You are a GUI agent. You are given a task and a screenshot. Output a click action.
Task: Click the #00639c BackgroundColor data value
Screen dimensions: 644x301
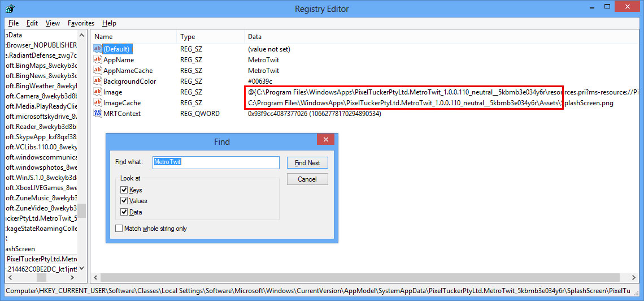pos(260,81)
